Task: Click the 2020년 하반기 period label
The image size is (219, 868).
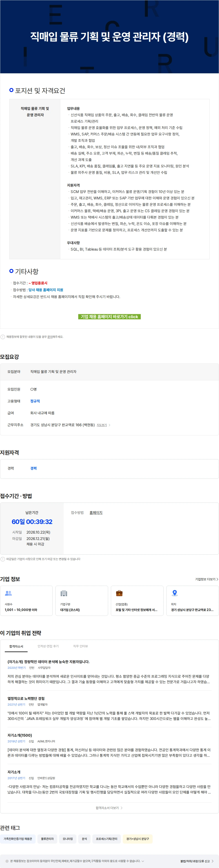Action: click(16, 668)
